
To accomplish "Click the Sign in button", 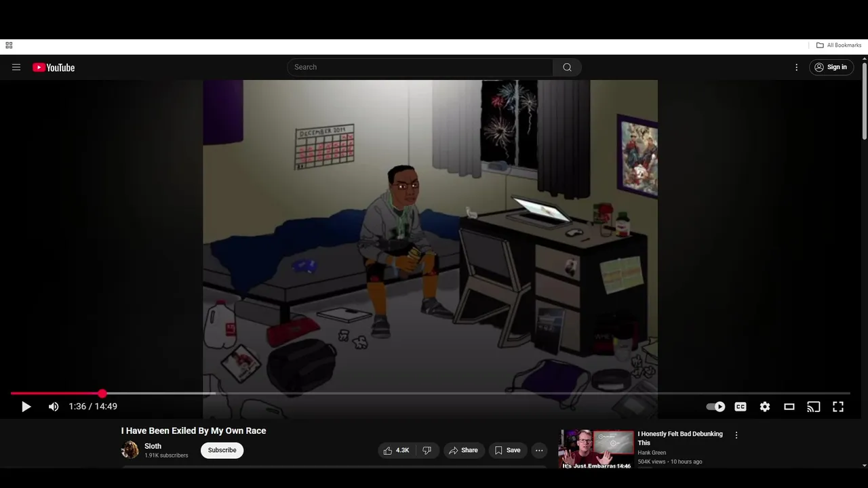I will [x=831, y=67].
